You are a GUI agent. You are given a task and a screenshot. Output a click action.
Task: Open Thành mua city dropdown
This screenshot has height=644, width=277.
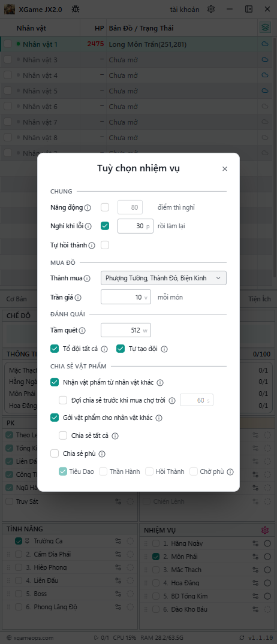click(164, 278)
